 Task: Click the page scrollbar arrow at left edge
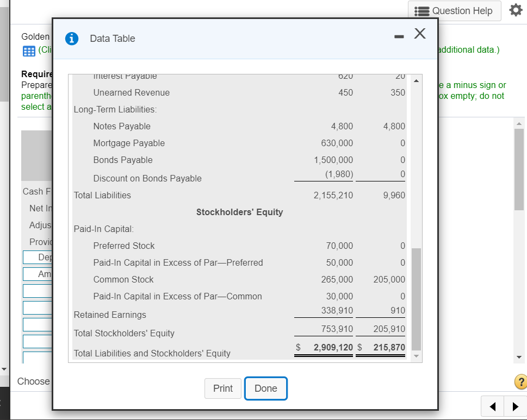4,369
